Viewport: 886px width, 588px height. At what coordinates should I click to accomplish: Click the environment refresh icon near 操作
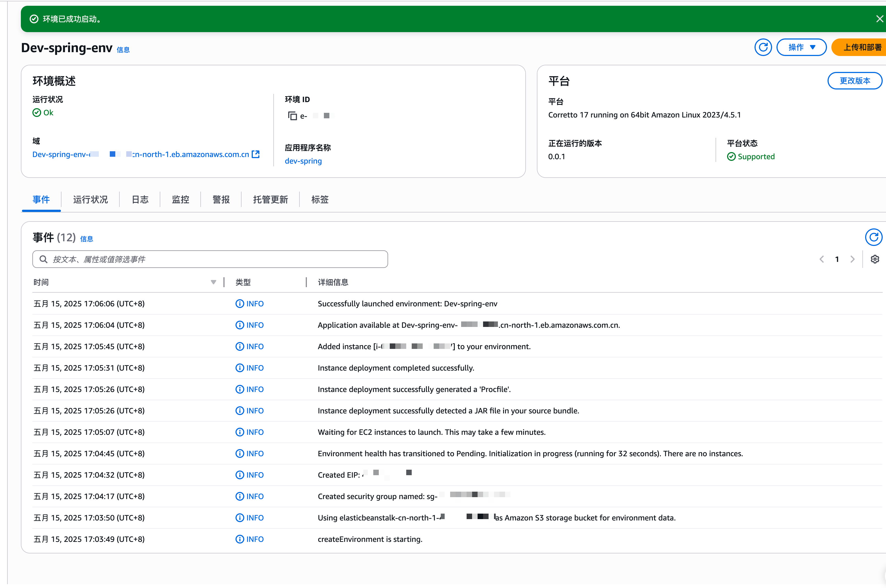pos(763,47)
